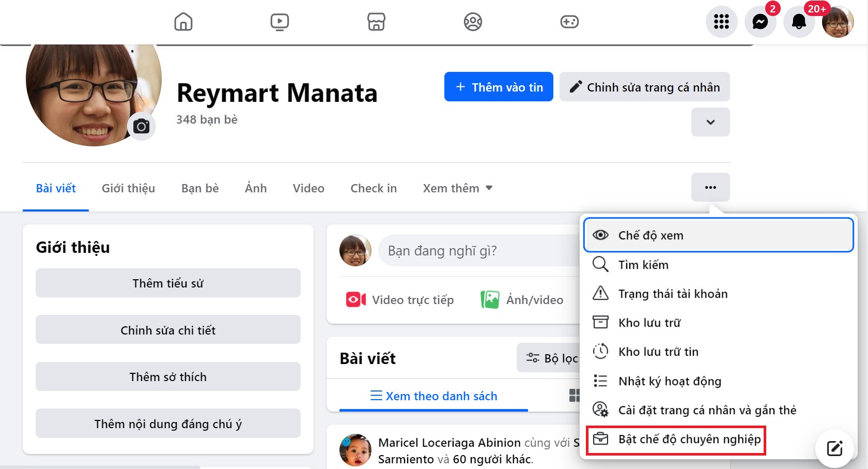Open the Watch video icon
This screenshot has height=469, width=868.
[280, 22]
